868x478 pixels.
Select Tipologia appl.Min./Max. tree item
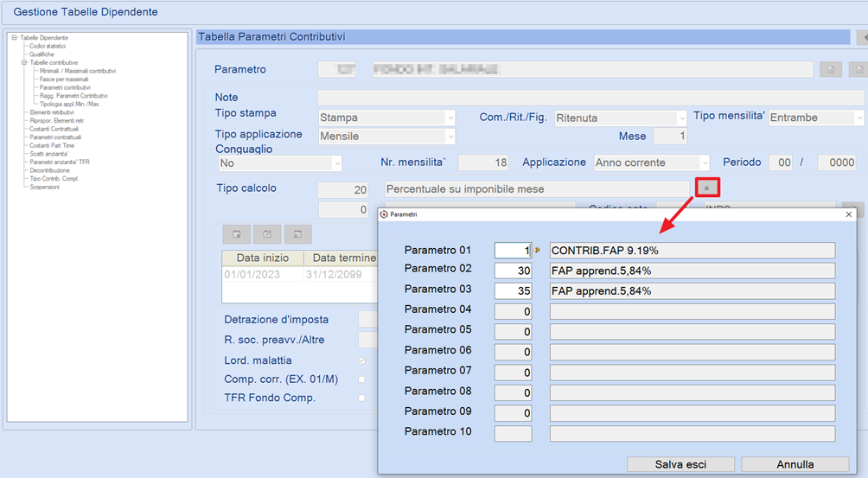70,104
